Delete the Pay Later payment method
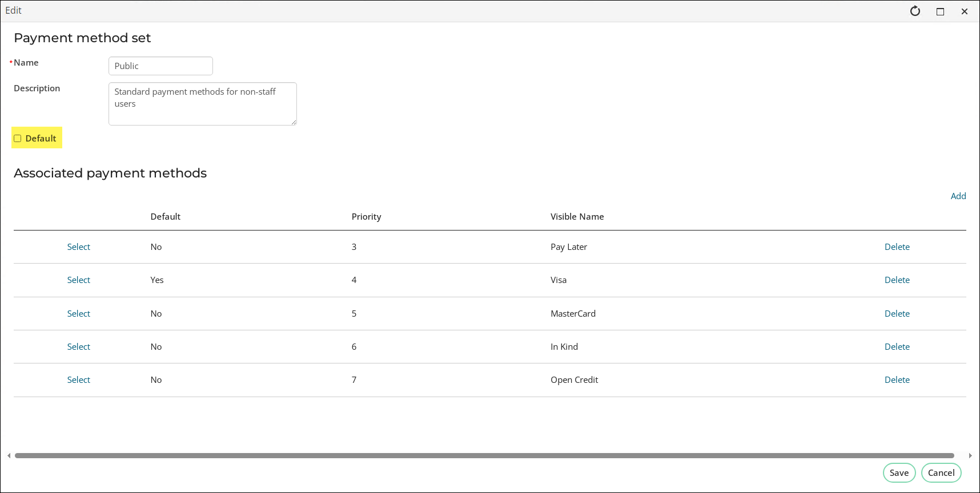The height and width of the screenshot is (493, 980). point(897,246)
